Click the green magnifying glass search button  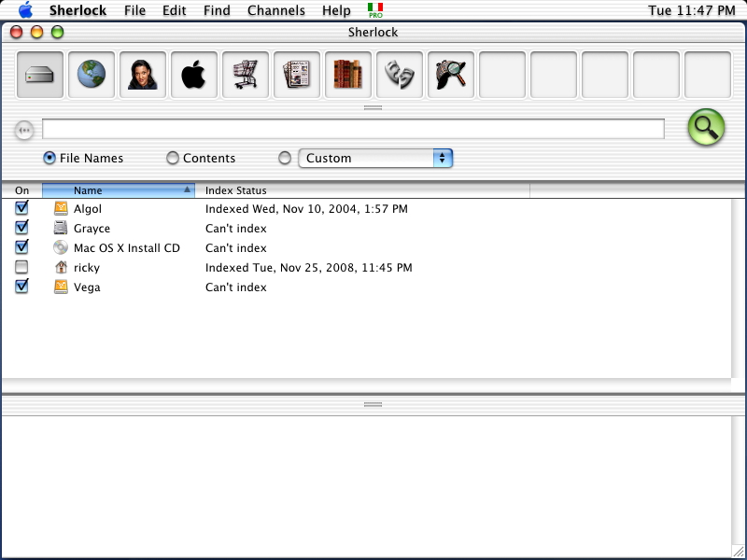click(x=706, y=128)
